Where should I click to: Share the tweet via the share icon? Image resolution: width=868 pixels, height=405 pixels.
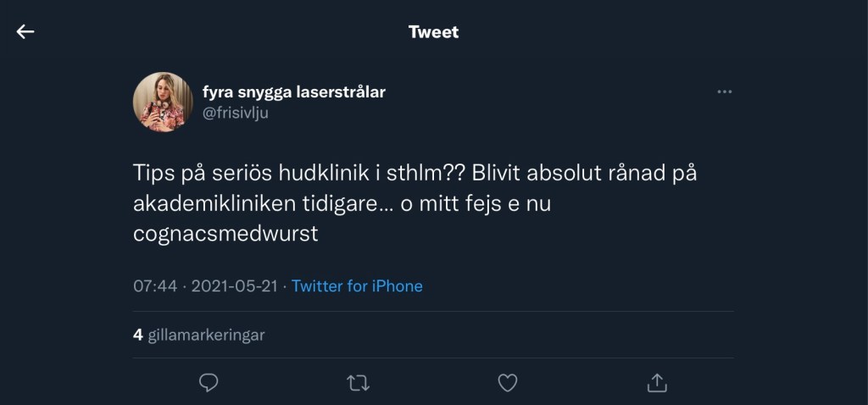(657, 383)
